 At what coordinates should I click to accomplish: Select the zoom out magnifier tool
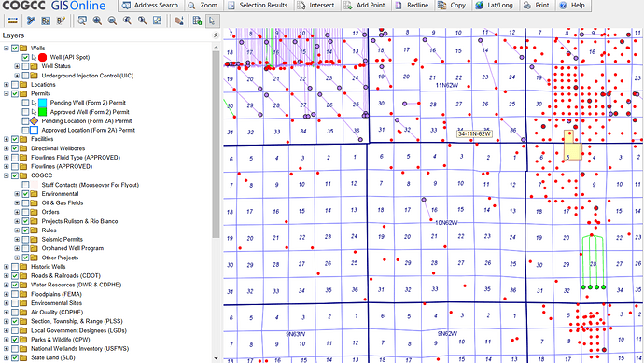112,21
